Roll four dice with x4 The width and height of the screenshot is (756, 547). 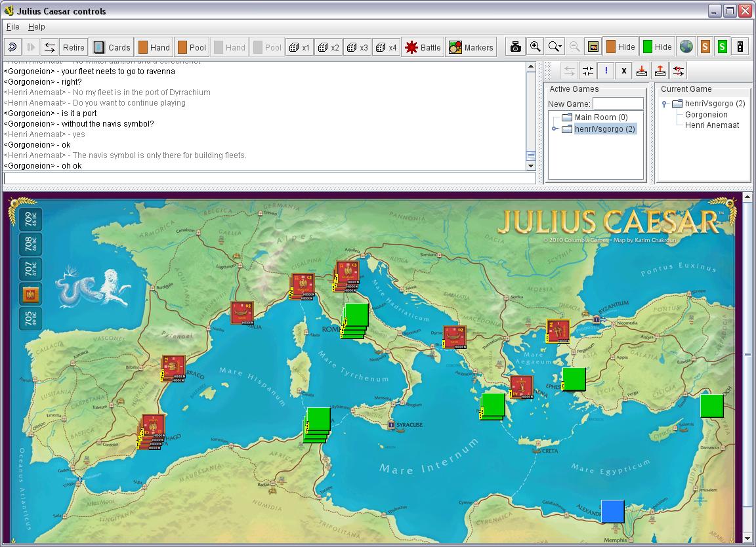[x=387, y=47]
